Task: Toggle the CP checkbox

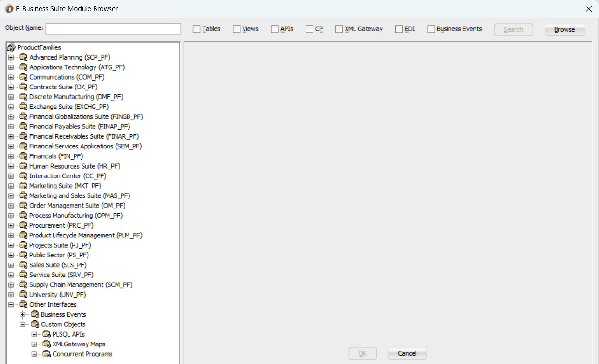Action: pos(310,29)
